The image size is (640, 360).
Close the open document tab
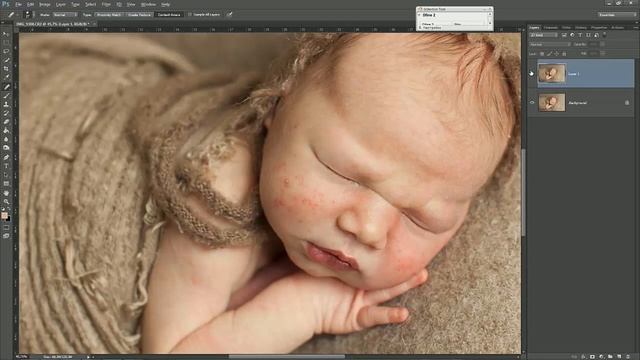pyautogui.click(x=94, y=24)
